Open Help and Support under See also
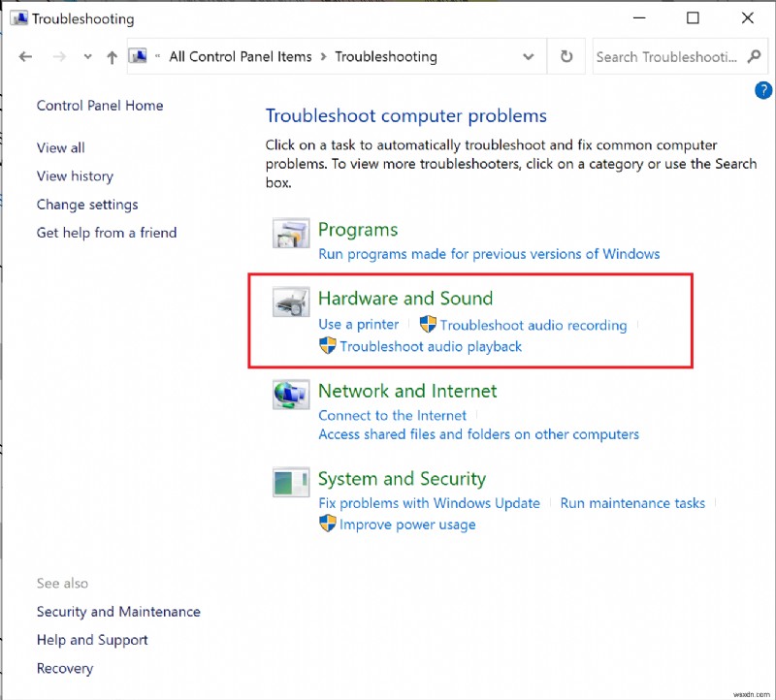The width and height of the screenshot is (776, 700). [92, 640]
